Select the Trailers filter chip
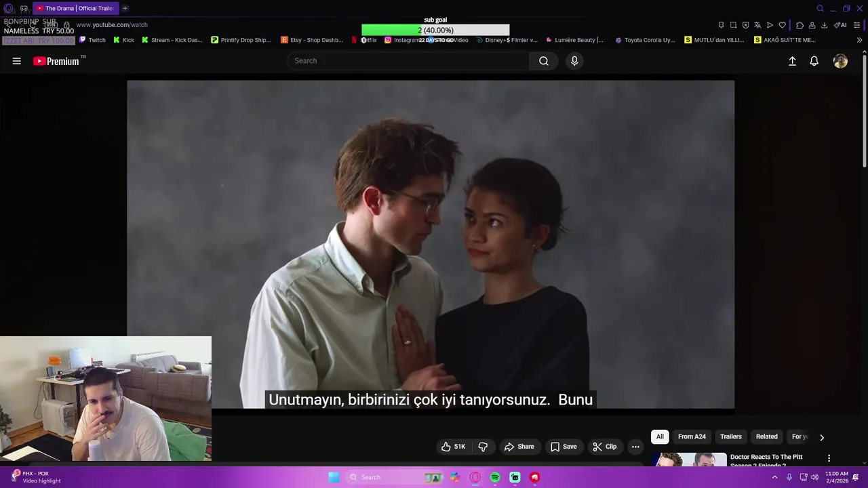The height and width of the screenshot is (488, 868). click(x=731, y=436)
